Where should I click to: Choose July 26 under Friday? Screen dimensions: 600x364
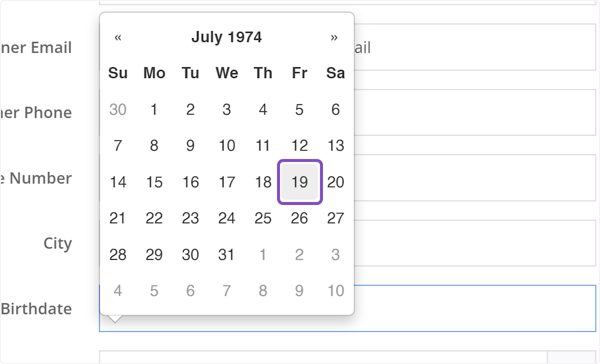pos(299,218)
